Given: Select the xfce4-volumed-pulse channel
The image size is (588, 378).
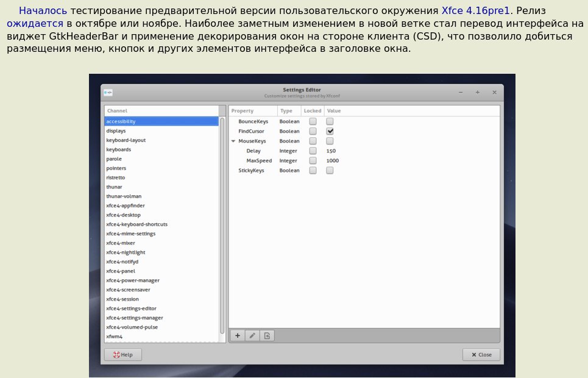Looking at the screenshot, I should pos(161,327).
